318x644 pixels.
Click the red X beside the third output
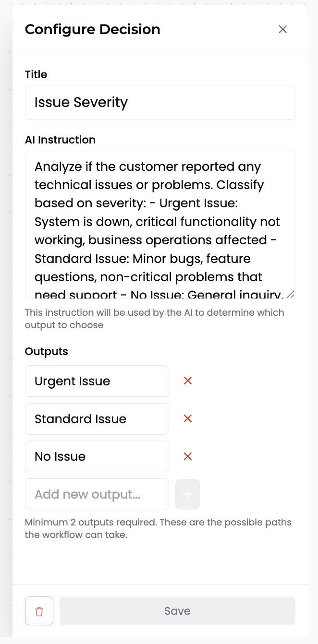pyautogui.click(x=188, y=456)
